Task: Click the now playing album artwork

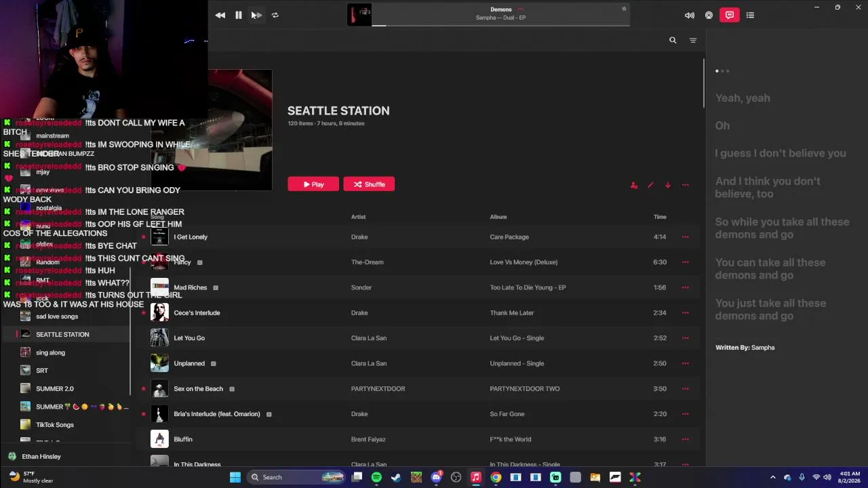Action: pyautogui.click(x=359, y=15)
